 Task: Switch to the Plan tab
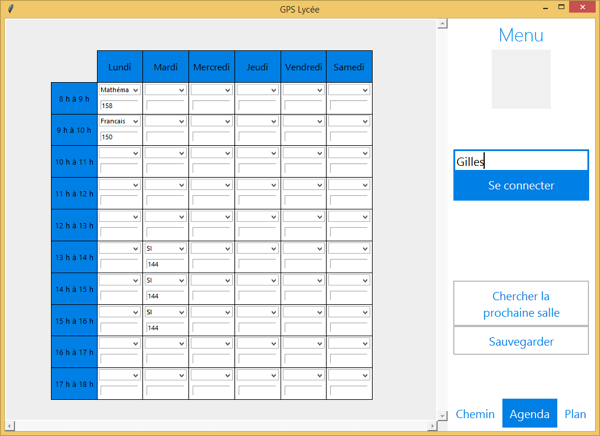tap(575, 414)
